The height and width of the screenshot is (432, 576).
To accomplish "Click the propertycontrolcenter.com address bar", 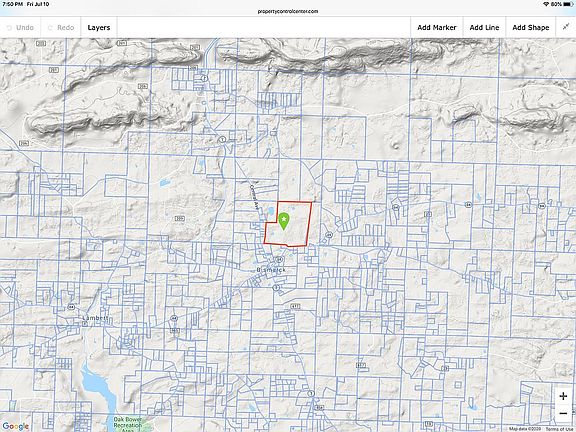I will pos(288,11).
